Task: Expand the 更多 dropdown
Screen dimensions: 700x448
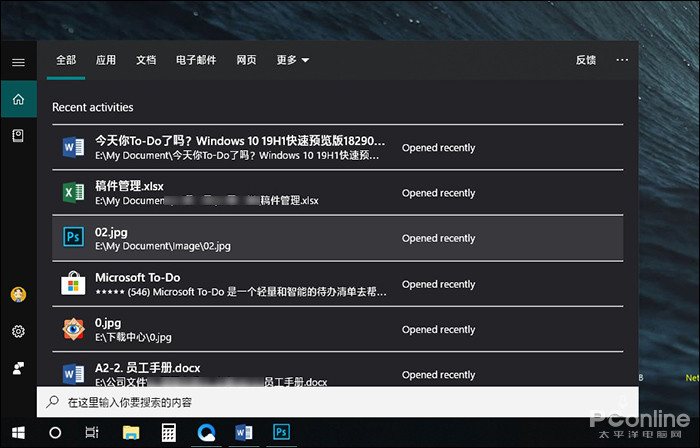Action: [292, 60]
